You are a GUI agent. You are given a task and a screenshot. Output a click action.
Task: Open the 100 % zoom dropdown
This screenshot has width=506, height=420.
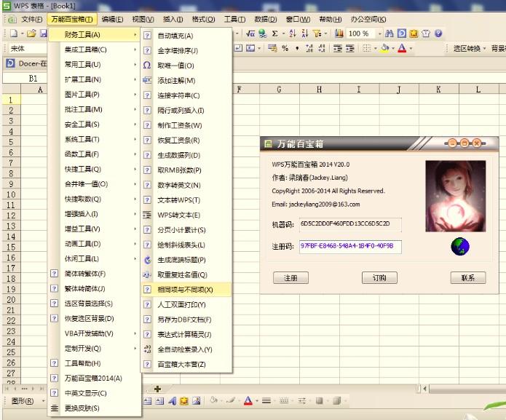380,33
